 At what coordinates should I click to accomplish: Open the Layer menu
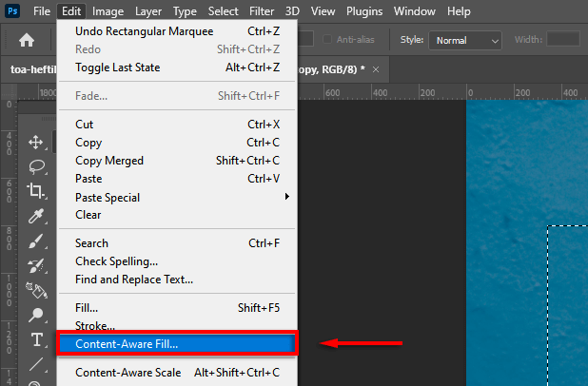pos(148,11)
